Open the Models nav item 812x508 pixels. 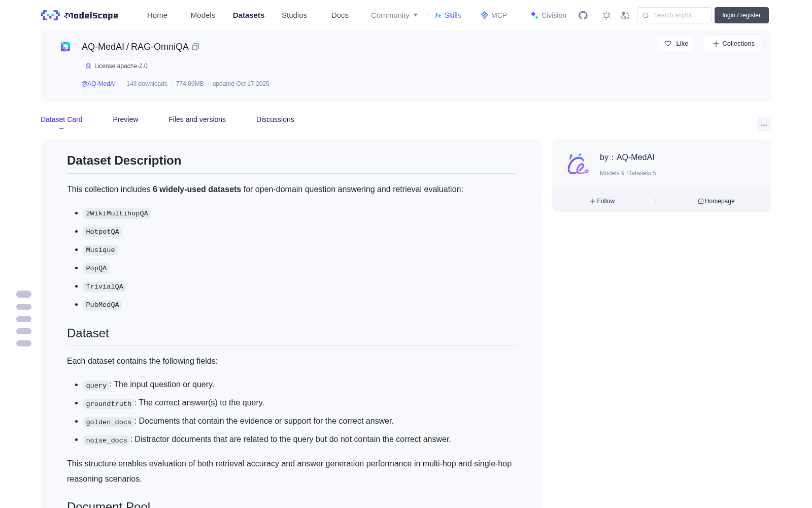coord(203,15)
